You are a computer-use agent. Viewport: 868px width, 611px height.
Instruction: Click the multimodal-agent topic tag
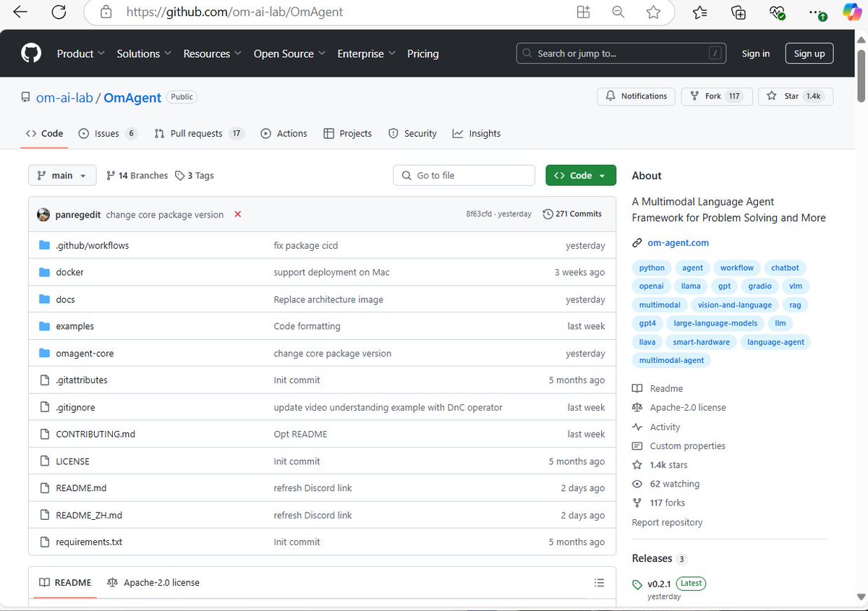pyautogui.click(x=671, y=360)
